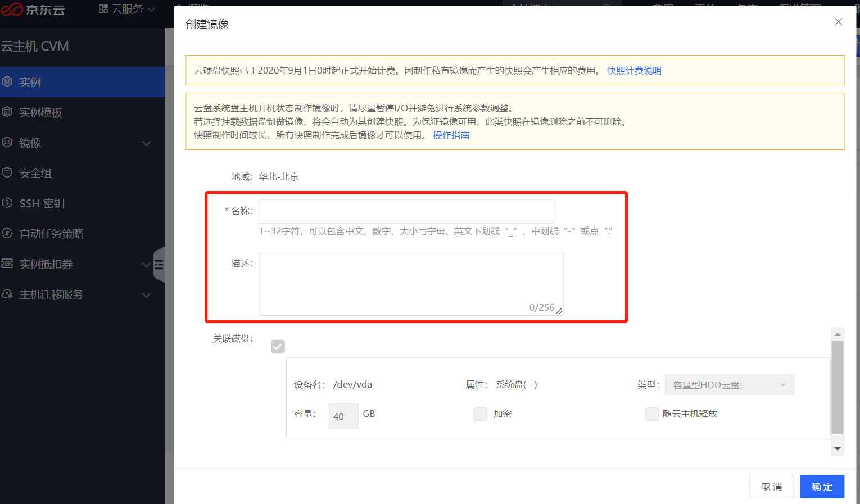Click the 实例抵扣券 sidebar icon
860x504 pixels.
(7, 264)
